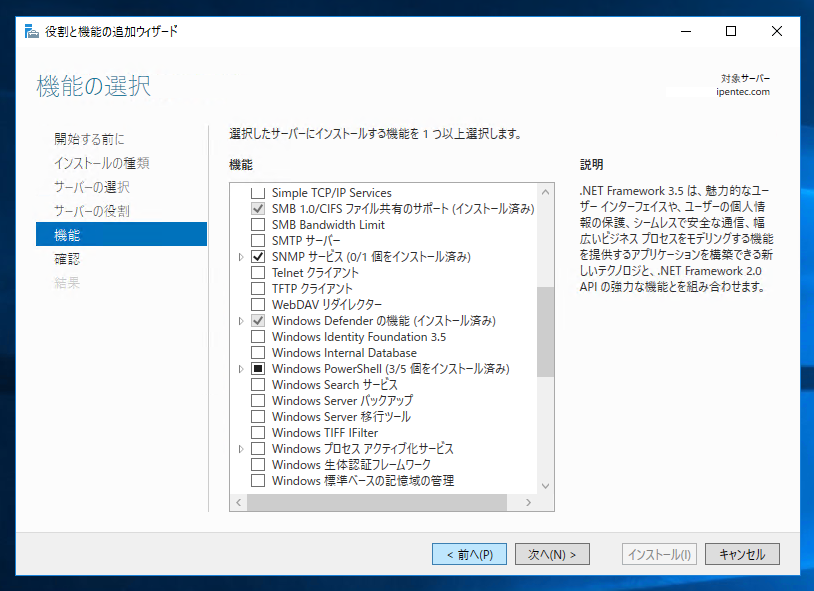Click the ipentec.com target server text
The image size is (814, 591).
pyautogui.click(x=743, y=92)
